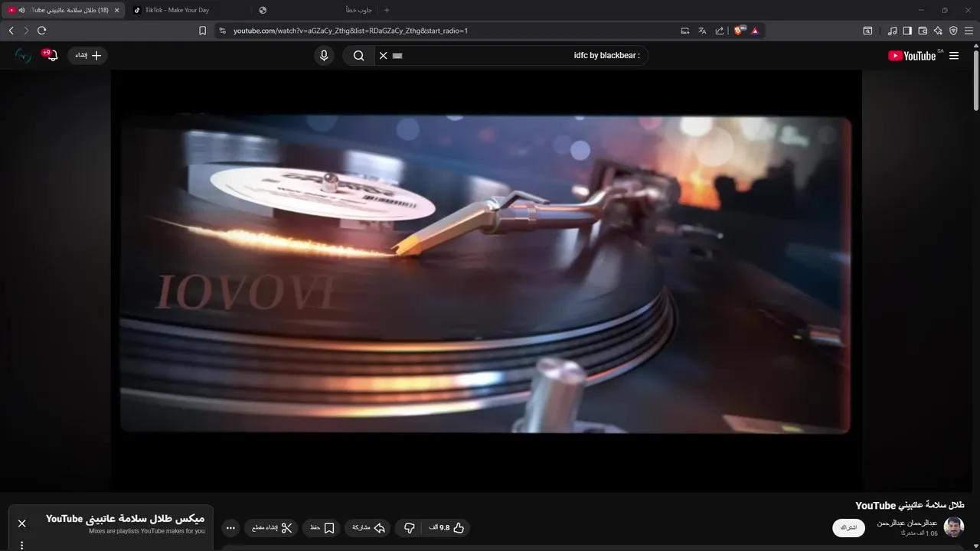The image size is (980, 551).
Task: Save video with حفظ button
Action: [x=322, y=528]
